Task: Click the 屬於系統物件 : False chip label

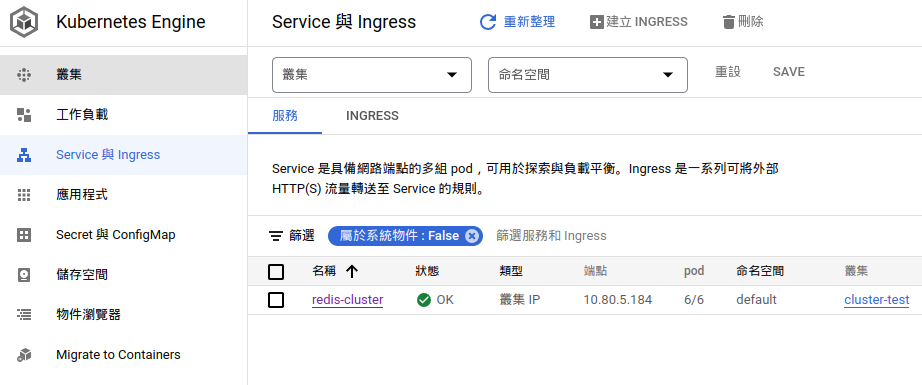Action: pyautogui.click(x=399, y=236)
